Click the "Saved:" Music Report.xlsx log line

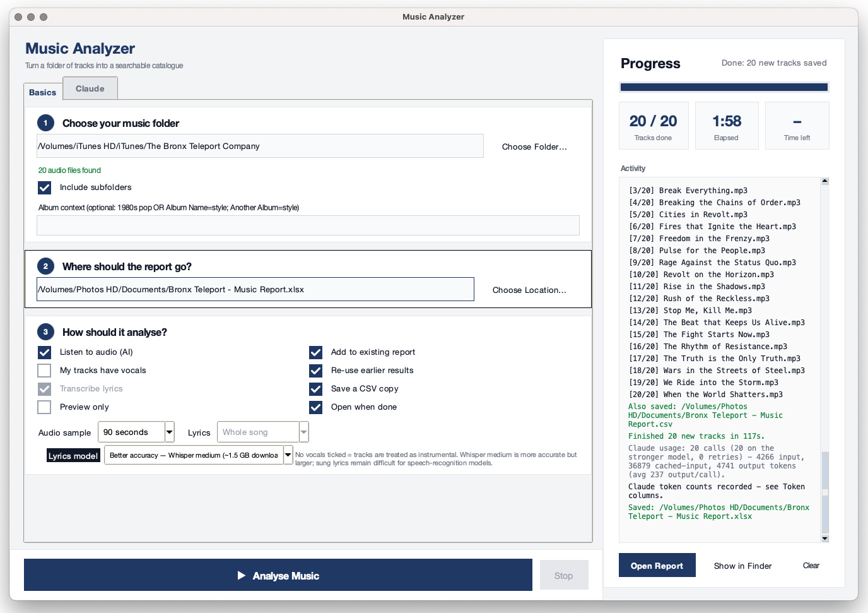pos(718,512)
